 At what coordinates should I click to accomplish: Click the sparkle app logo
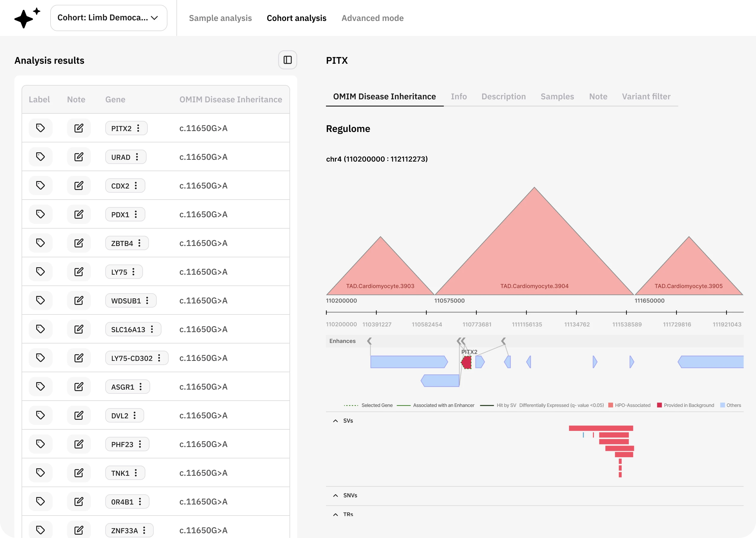[27, 18]
